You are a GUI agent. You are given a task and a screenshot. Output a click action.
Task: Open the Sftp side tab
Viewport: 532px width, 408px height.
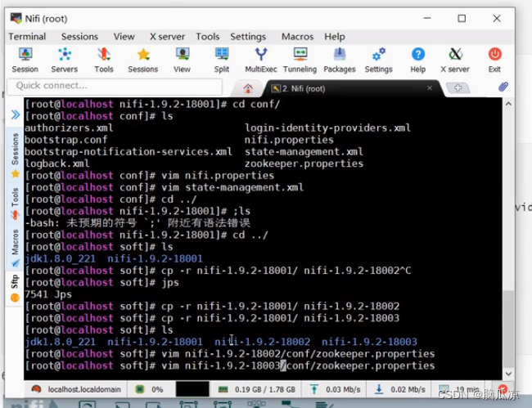[15, 288]
